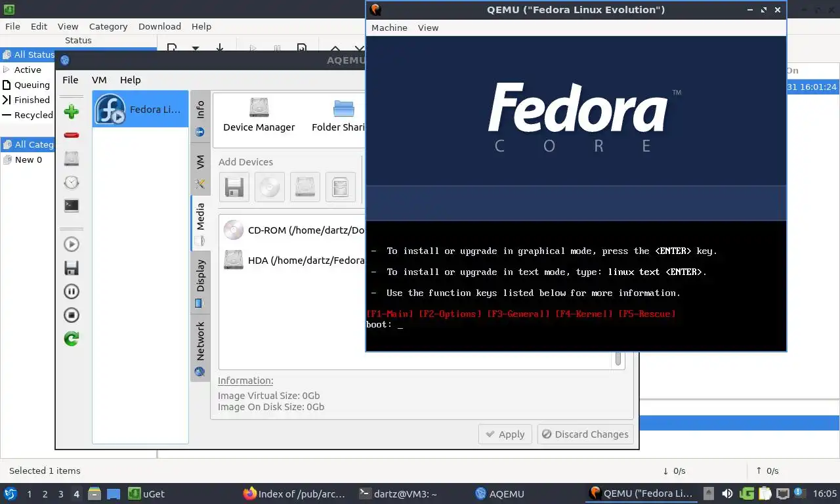Select the Fedora Li... virtual machine entry
This screenshot has height=504, width=840.
tap(140, 109)
